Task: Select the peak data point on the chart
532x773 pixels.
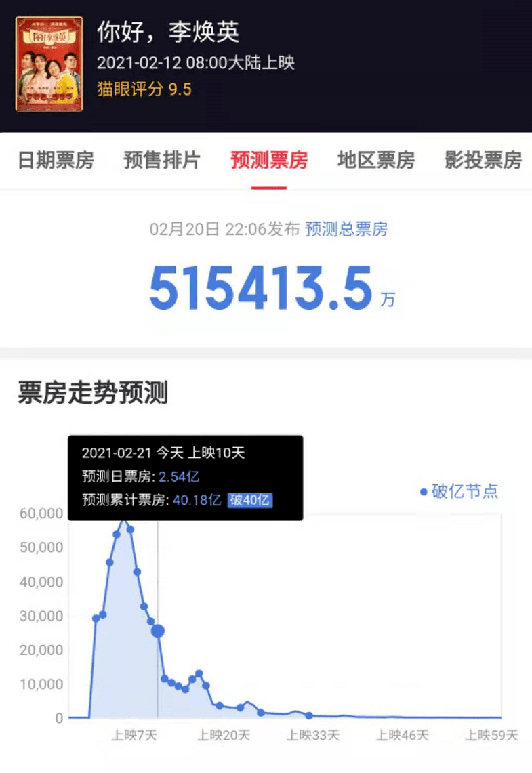Action: pos(124,520)
